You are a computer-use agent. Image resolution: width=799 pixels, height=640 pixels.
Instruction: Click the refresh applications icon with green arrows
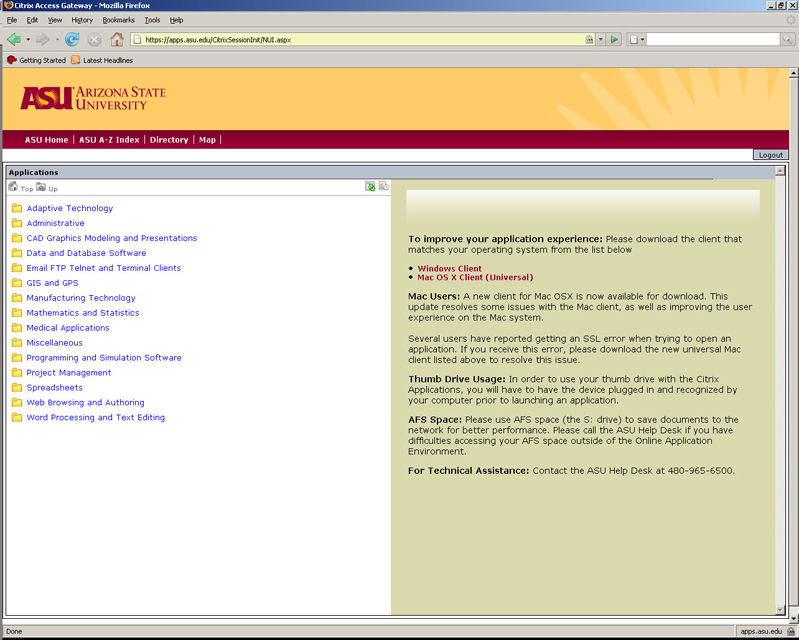(370, 186)
